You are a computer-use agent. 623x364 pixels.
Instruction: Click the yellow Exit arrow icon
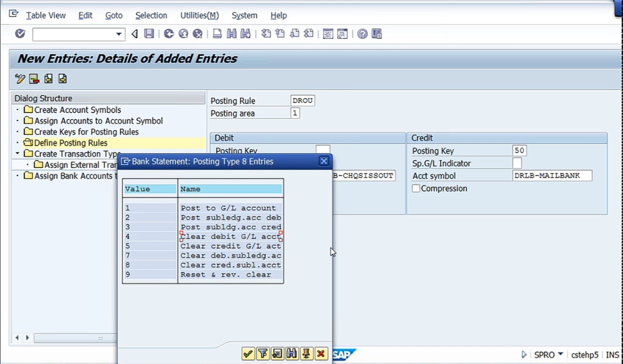pos(183,34)
